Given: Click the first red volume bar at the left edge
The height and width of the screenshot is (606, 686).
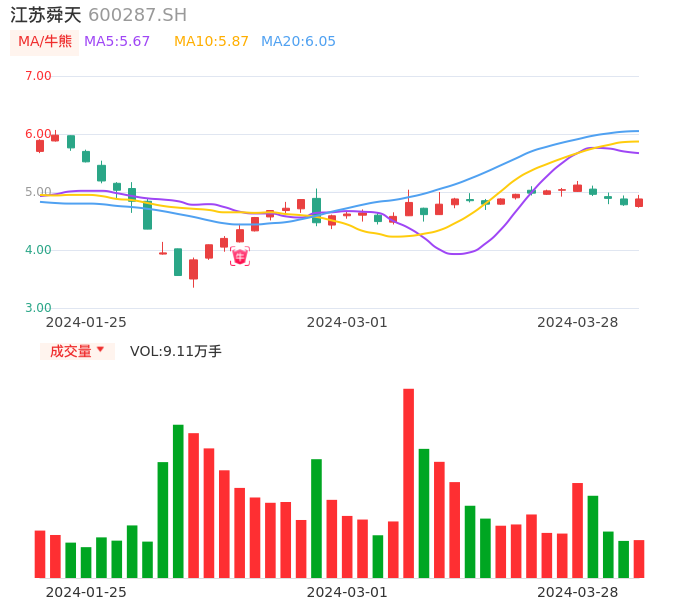Looking at the screenshot, I should 40,554.
